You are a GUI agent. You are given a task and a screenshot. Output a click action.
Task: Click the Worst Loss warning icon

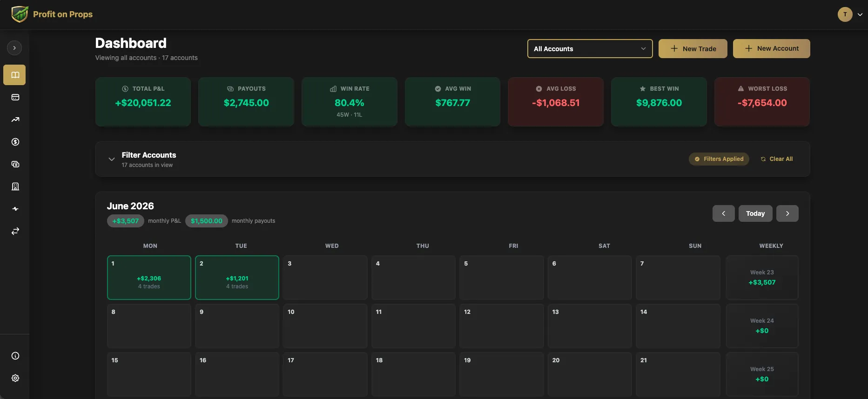(741, 89)
